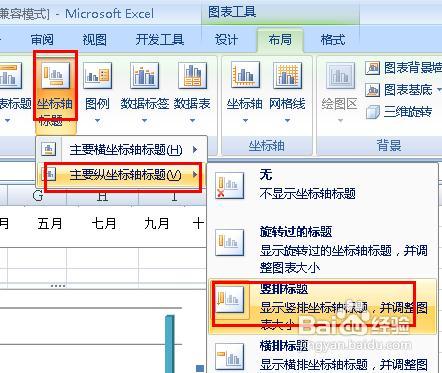Switch to the 设计 Design tab

point(226,40)
